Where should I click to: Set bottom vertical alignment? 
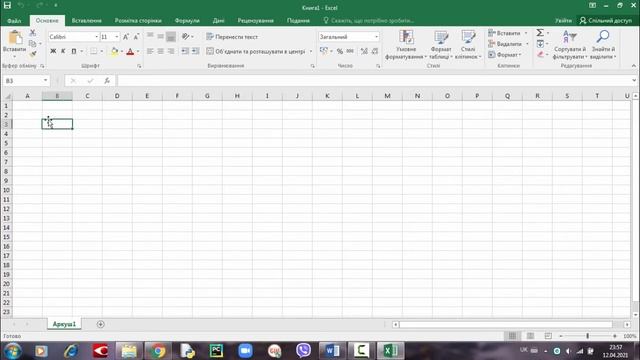pos(171,36)
